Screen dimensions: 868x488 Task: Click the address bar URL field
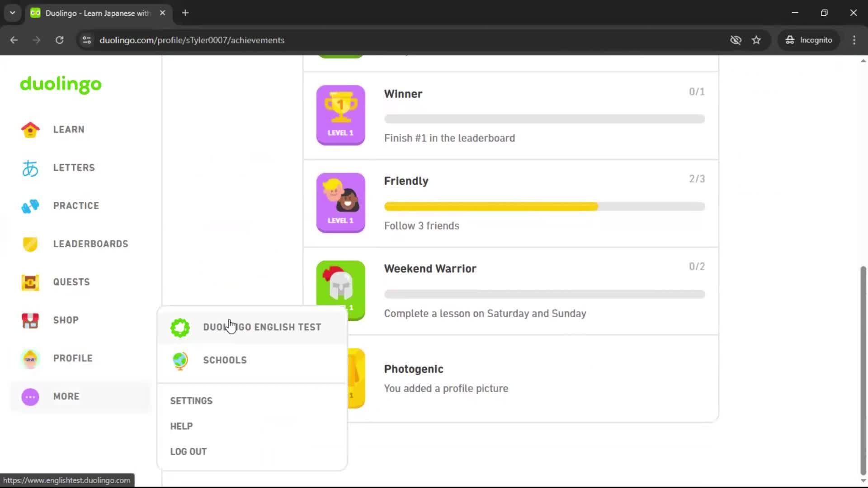pos(192,40)
